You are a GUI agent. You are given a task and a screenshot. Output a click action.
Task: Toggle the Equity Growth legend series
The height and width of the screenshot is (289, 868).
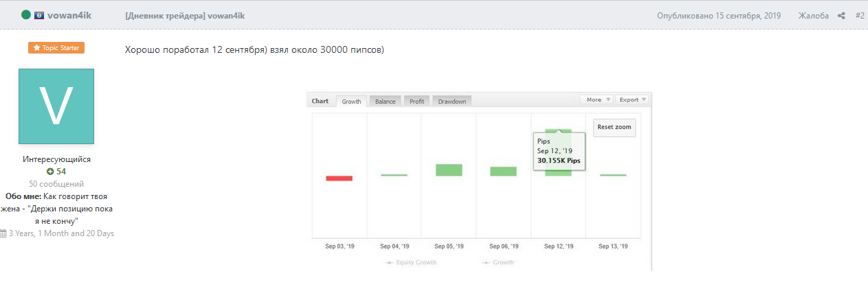[411, 262]
